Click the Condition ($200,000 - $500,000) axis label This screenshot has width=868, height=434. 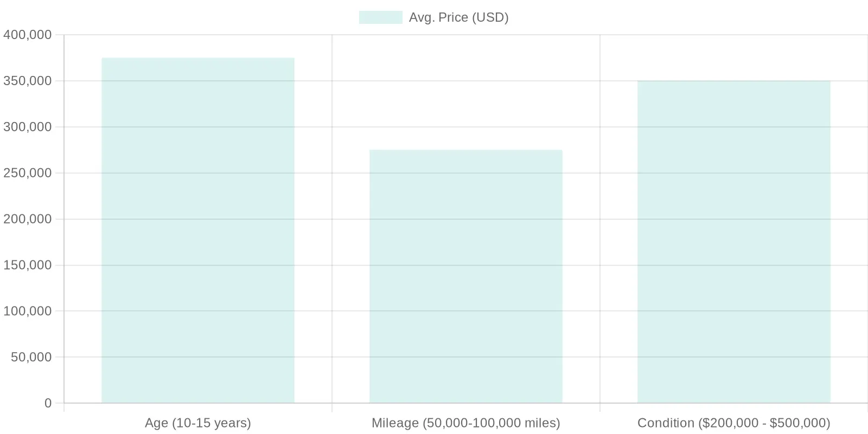pyautogui.click(x=734, y=423)
